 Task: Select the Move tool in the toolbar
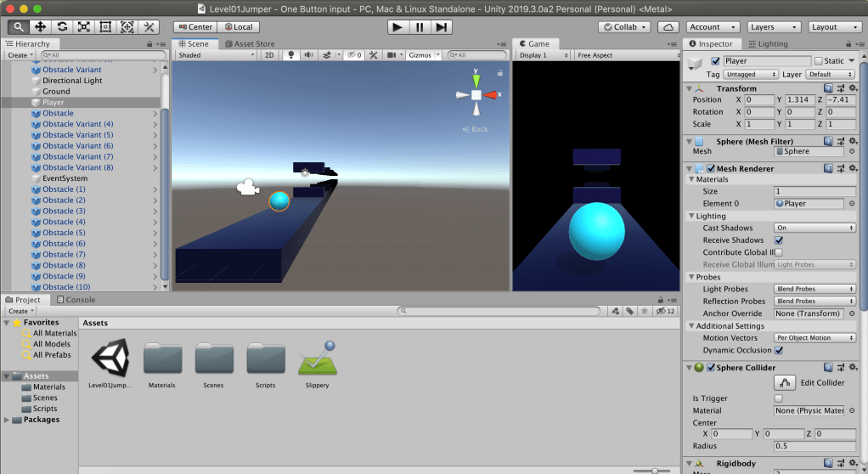[40, 27]
